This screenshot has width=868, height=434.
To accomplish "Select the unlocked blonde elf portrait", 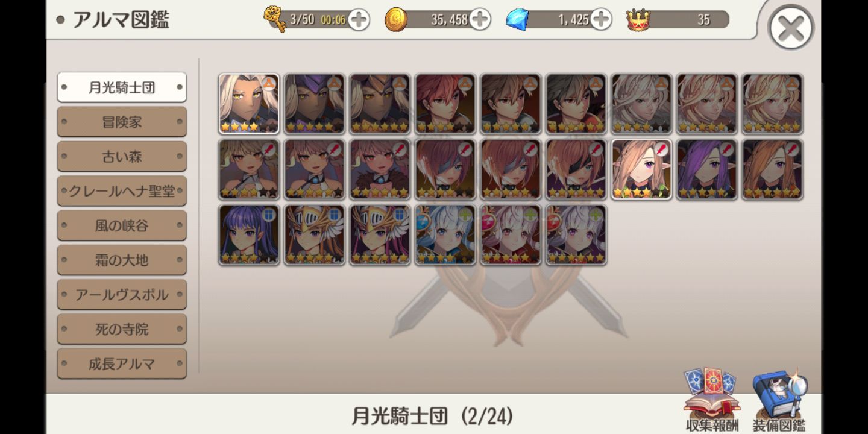I will coord(642,169).
